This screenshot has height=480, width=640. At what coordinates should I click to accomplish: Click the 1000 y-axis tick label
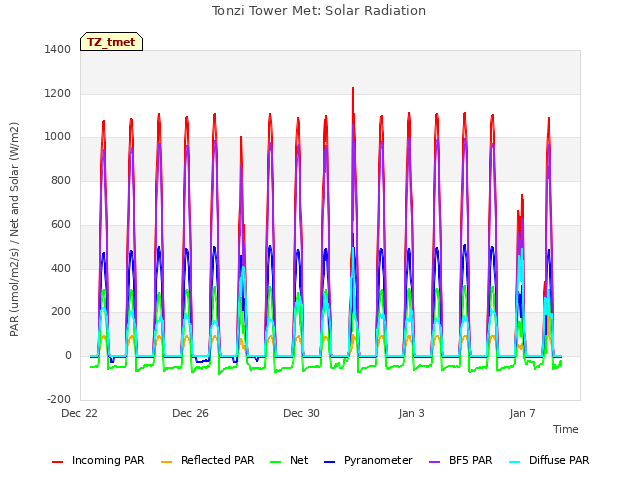point(58,137)
